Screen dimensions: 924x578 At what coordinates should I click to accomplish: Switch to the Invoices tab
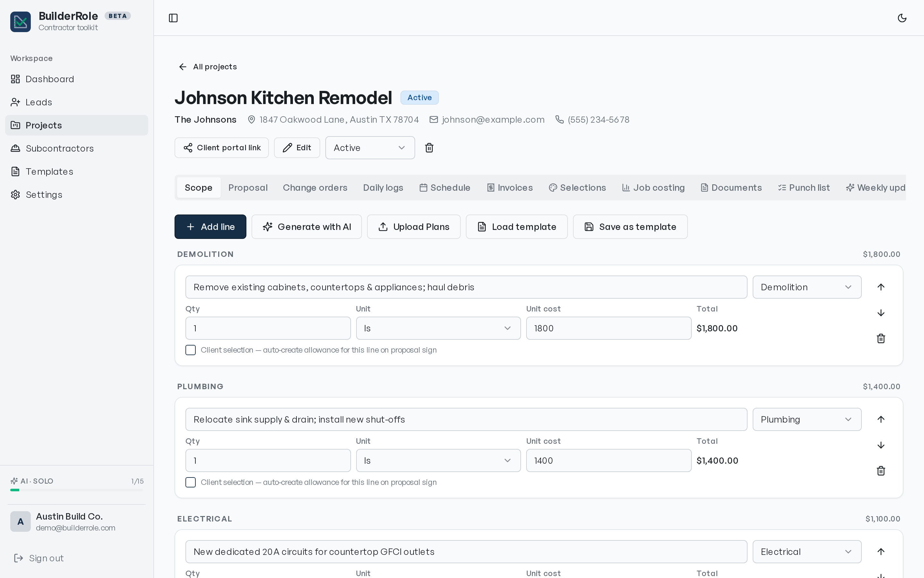point(510,188)
